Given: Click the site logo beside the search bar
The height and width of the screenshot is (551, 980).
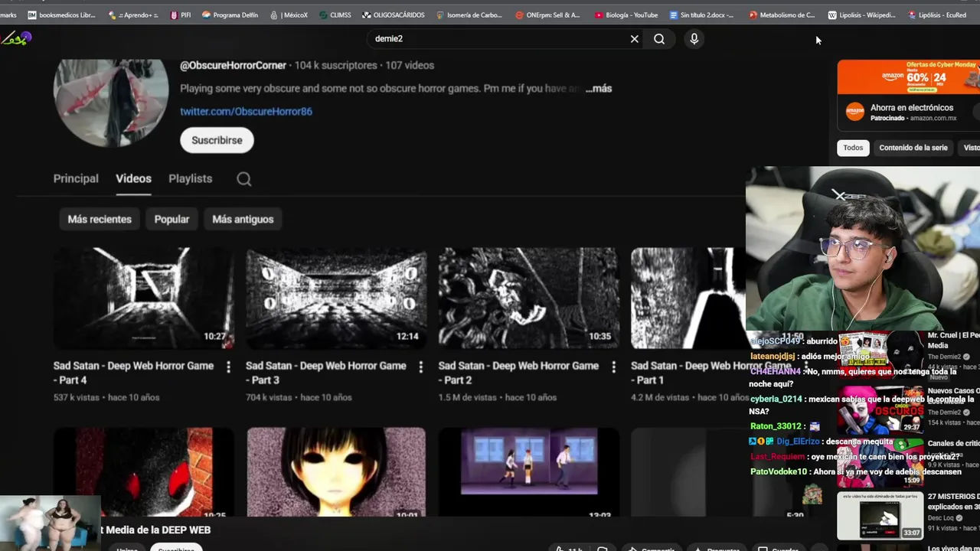Looking at the screenshot, I should click(16, 37).
